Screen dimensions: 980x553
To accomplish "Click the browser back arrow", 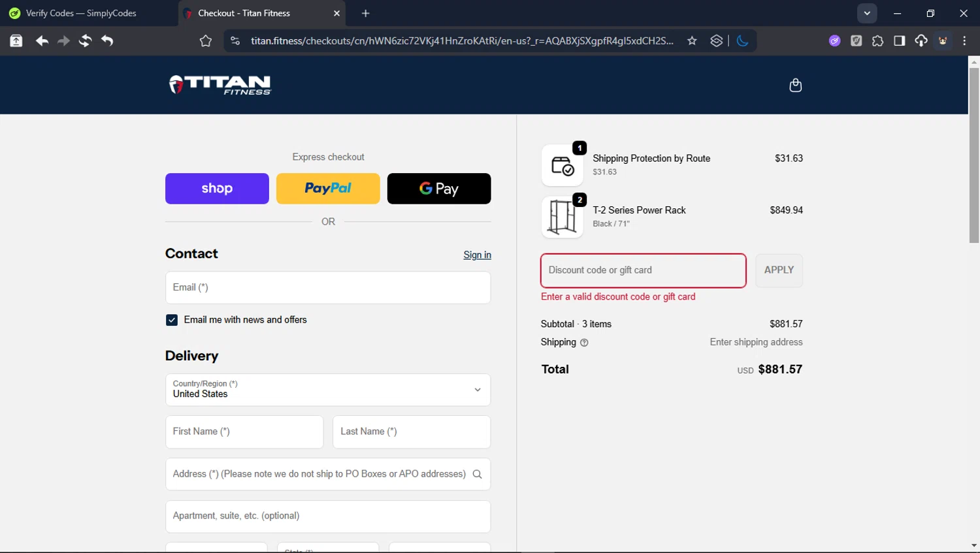I will click(42, 41).
